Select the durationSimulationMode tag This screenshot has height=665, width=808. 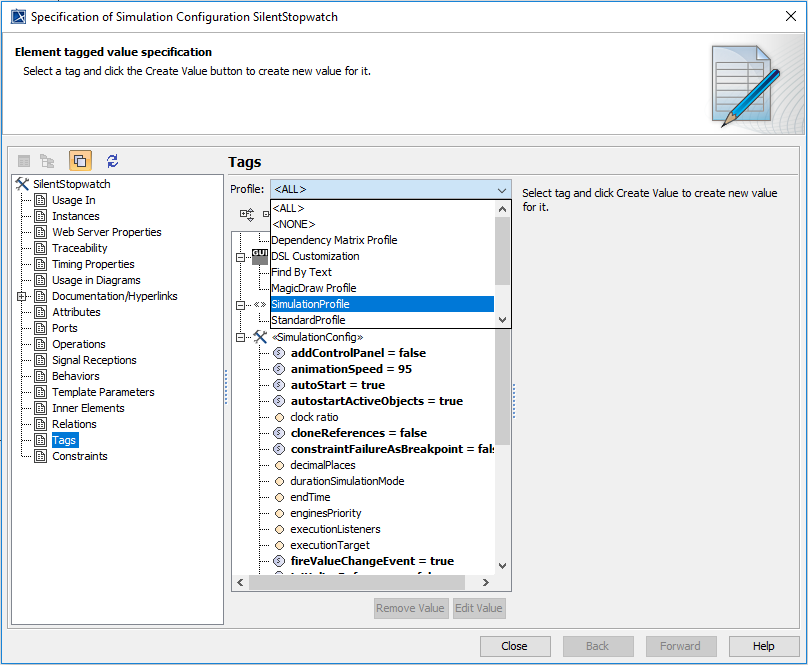pos(347,481)
